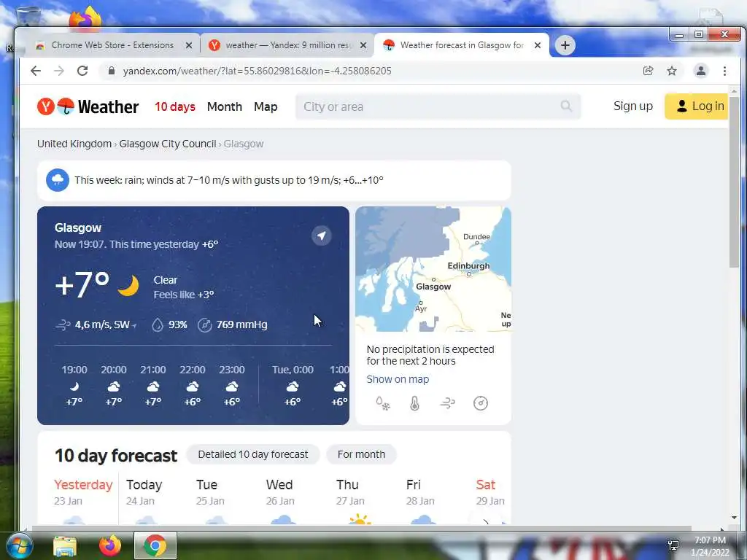Click the 4,6 m/s, SW wind value
This screenshot has height=560, width=747.
coord(102,324)
